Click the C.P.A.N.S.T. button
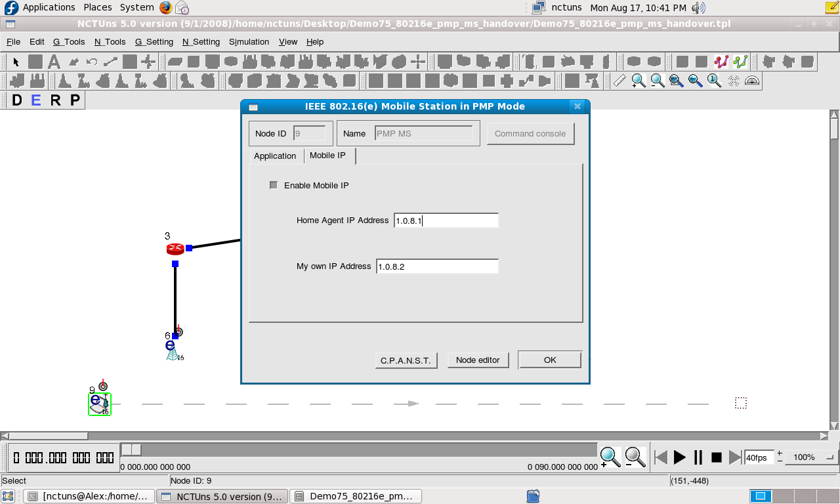This screenshot has width=840, height=504. tap(406, 360)
